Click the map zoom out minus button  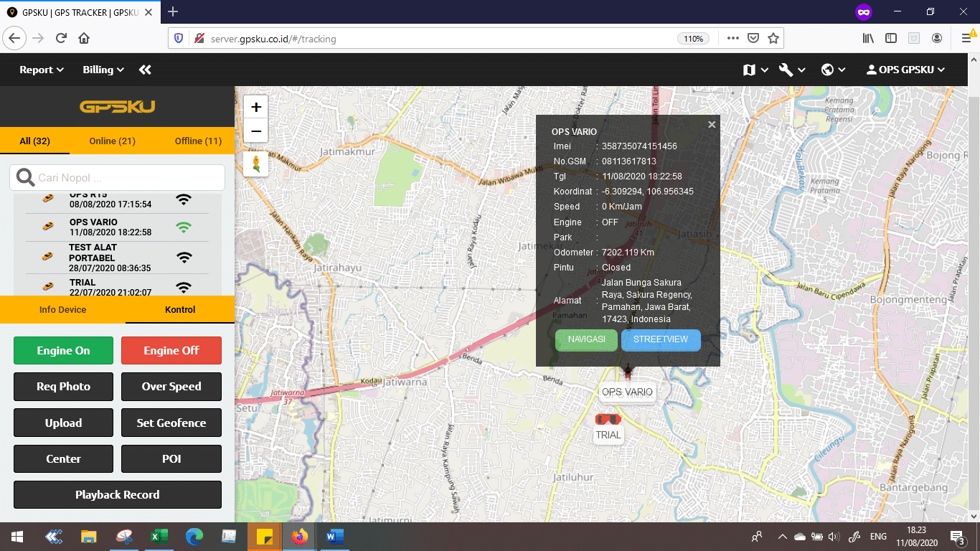point(256,131)
